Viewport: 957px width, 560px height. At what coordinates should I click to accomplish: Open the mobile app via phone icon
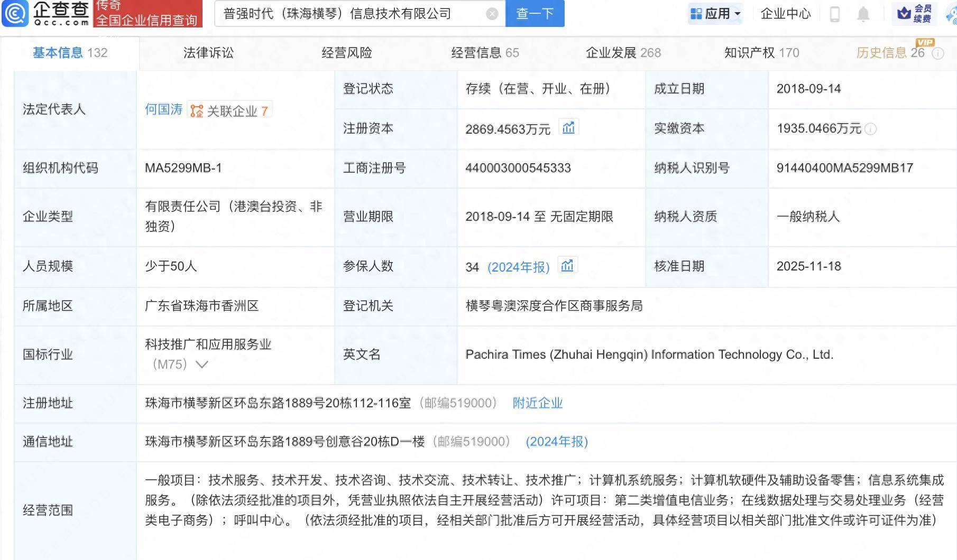click(x=835, y=14)
